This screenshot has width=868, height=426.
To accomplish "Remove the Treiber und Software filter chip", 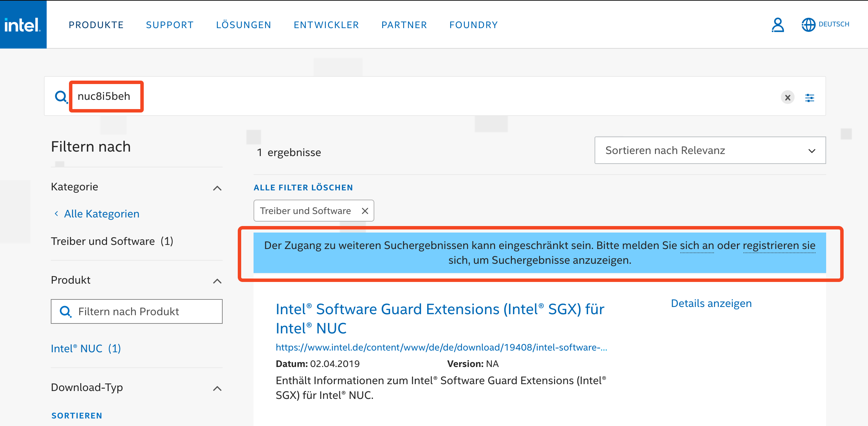I will (x=365, y=211).
